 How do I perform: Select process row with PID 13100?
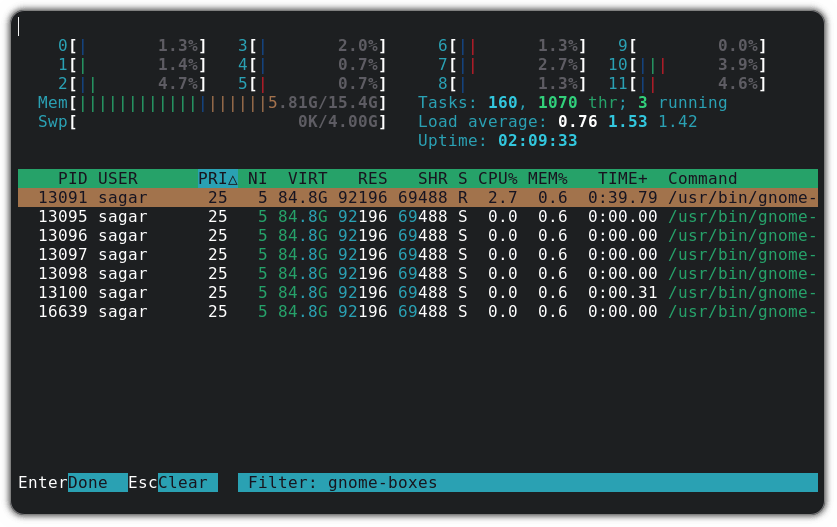coord(418,292)
